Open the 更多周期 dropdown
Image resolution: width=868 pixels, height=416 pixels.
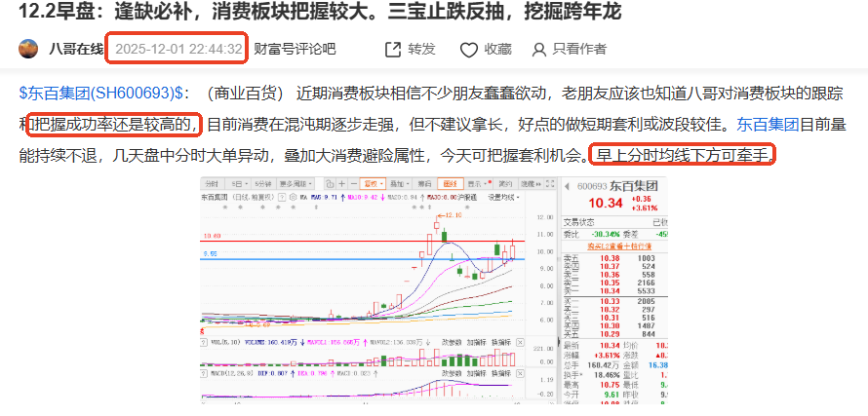pos(296,184)
